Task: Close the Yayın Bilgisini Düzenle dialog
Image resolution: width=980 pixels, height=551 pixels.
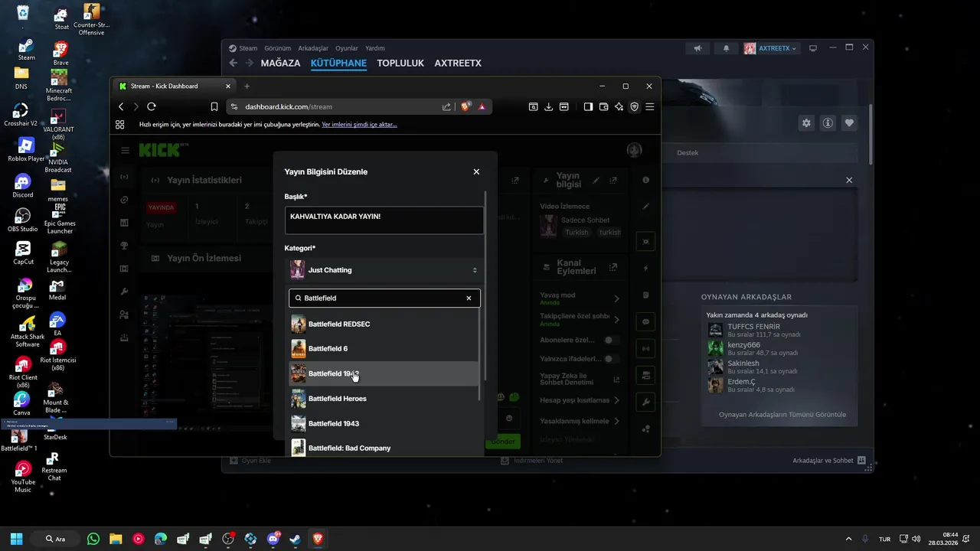Action: (x=476, y=171)
